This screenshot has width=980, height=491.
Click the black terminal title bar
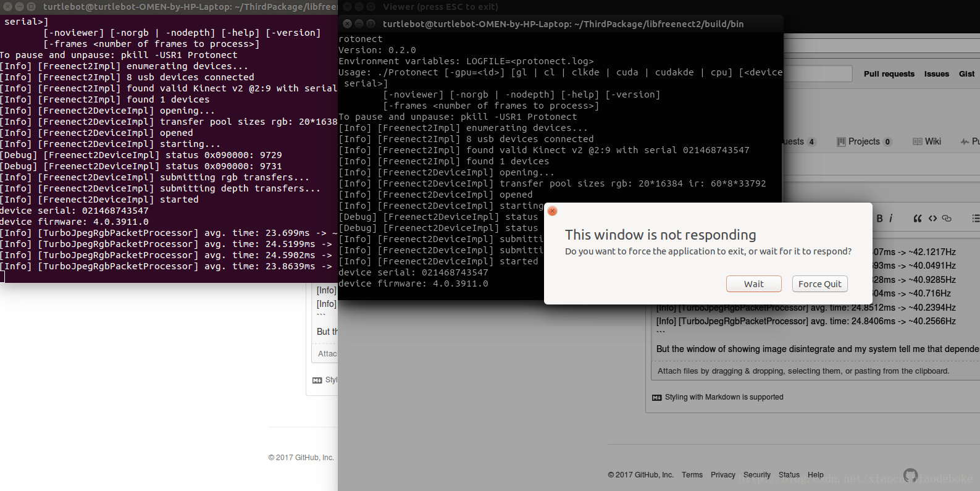[561, 23]
